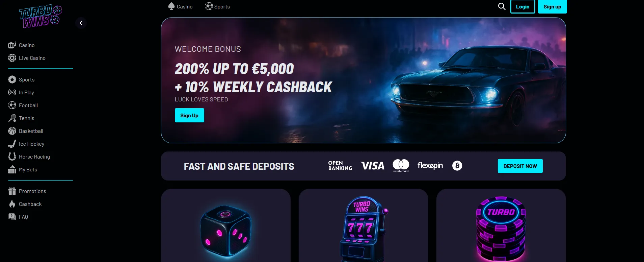Collapse the sidebar with the chevron arrow
The image size is (644, 262).
(x=81, y=23)
